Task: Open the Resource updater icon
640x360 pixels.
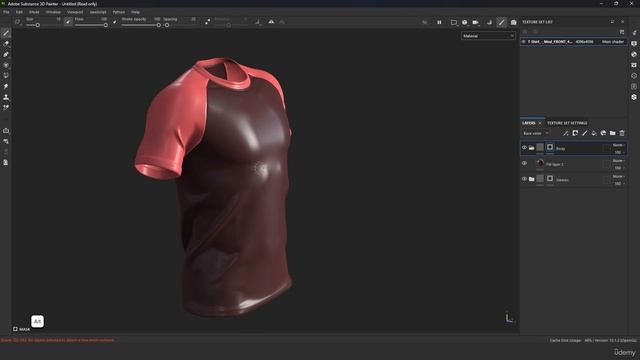Action: point(6,141)
